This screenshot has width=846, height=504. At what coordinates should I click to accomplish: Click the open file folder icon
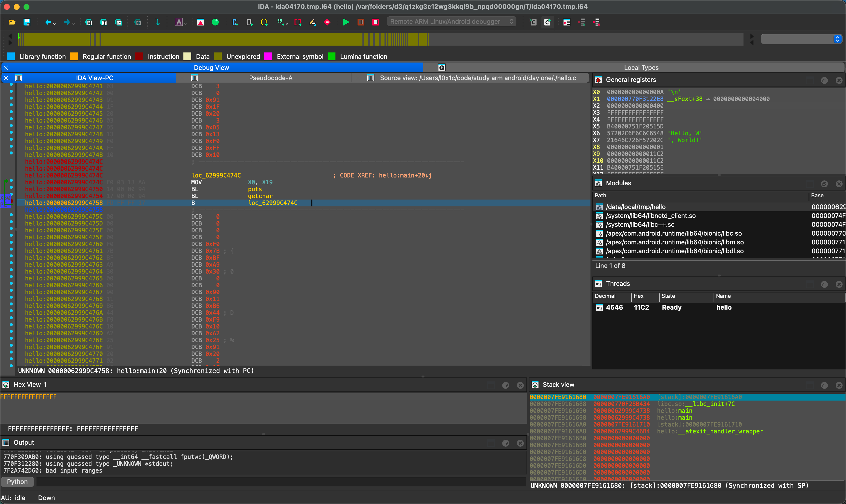(12, 22)
